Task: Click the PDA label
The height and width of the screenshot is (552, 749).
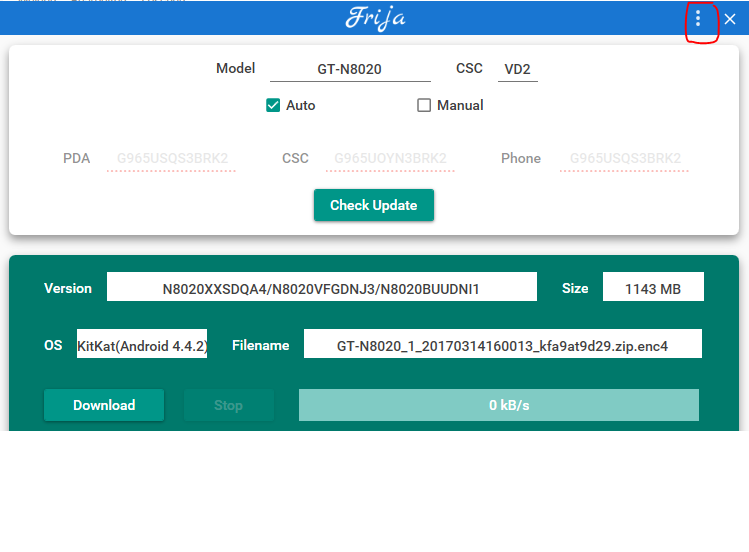Action: (76, 159)
